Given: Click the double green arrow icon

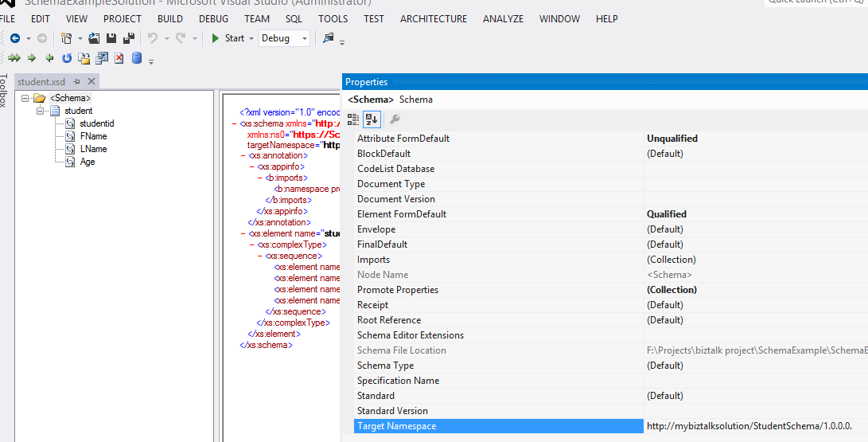Looking at the screenshot, I should 14,57.
